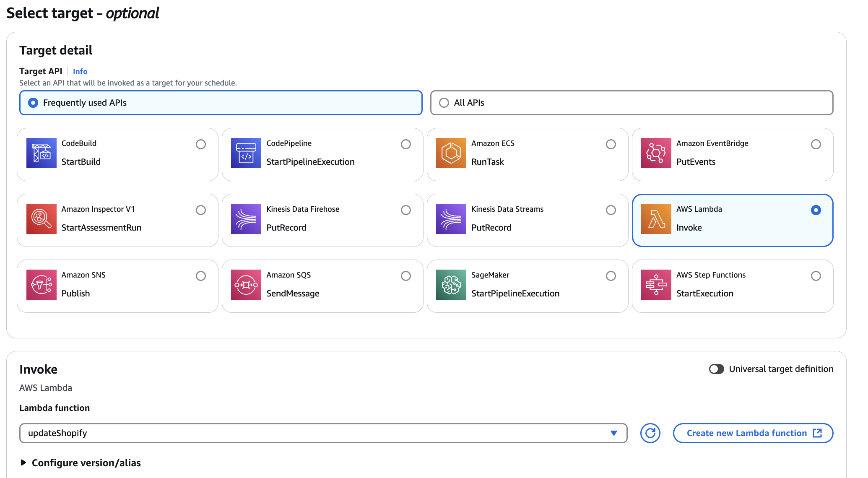Choose Amazon EventBridge PutEvents radio button
This screenshot has height=478, width=868.
[816, 144]
